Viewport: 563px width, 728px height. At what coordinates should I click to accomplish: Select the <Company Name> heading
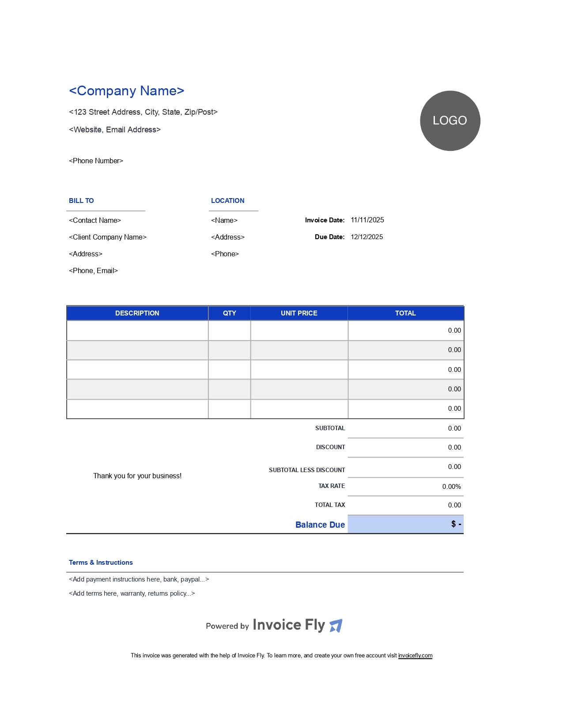click(x=126, y=91)
